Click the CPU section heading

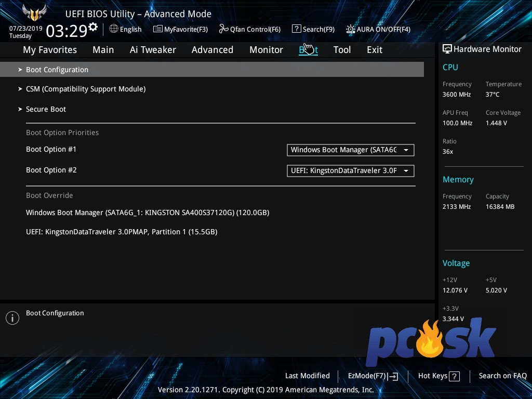pos(450,67)
